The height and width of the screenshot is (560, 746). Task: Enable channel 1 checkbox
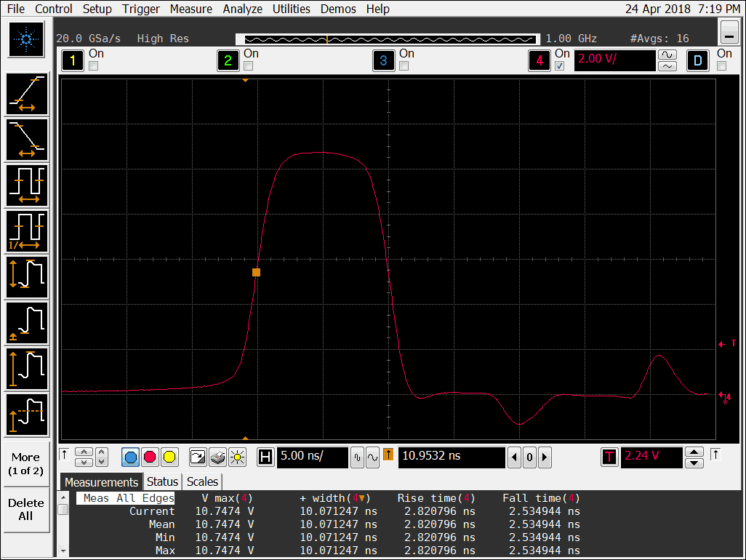pyautogui.click(x=94, y=66)
